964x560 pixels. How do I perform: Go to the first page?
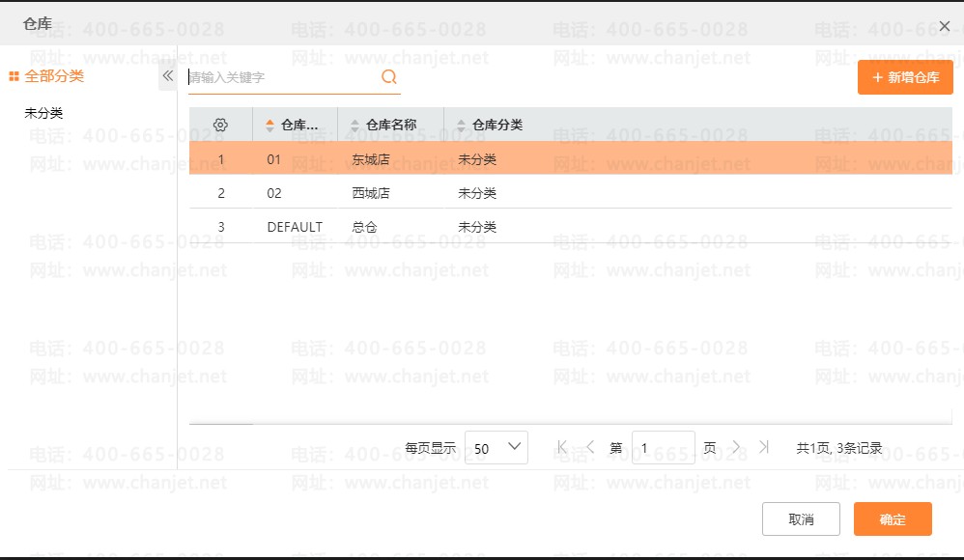562,447
